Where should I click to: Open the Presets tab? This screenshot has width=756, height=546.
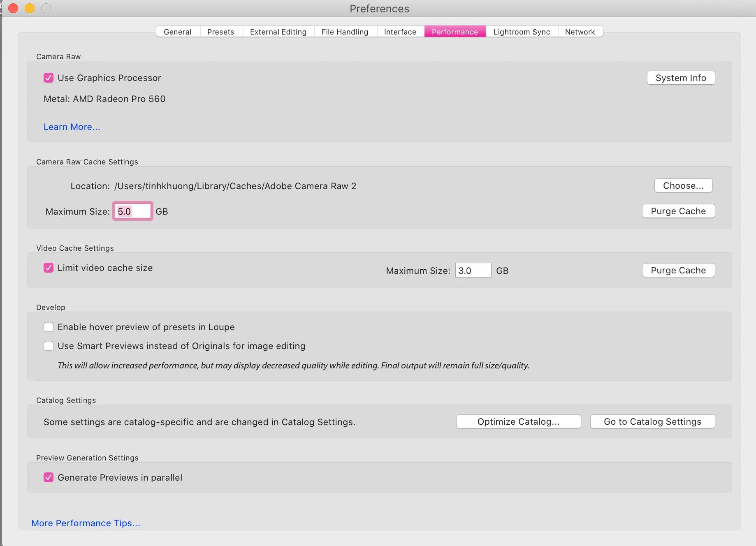[x=221, y=32]
